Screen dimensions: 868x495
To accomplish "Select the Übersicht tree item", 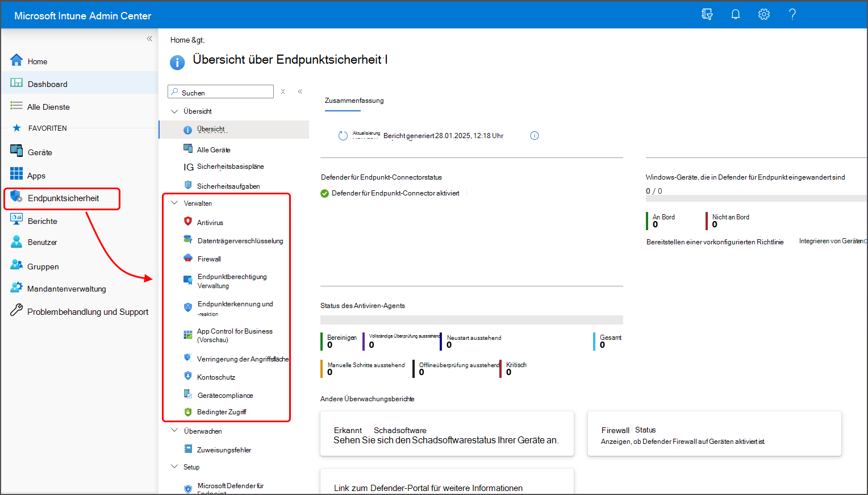I will click(234, 130).
